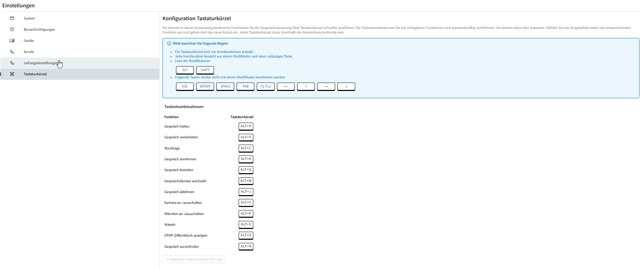Select the DTMF-Ziffernblock ALT+D shortcut field
Image resolution: width=644 pixels, height=269 pixels.
tap(246, 235)
